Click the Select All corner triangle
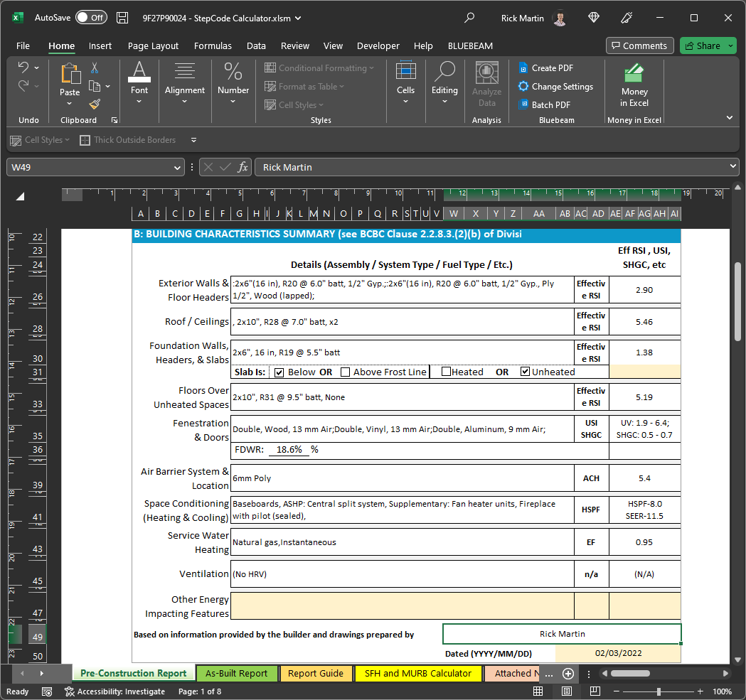Image resolution: width=746 pixels, height=700 pixels. (x=20, y=196)
